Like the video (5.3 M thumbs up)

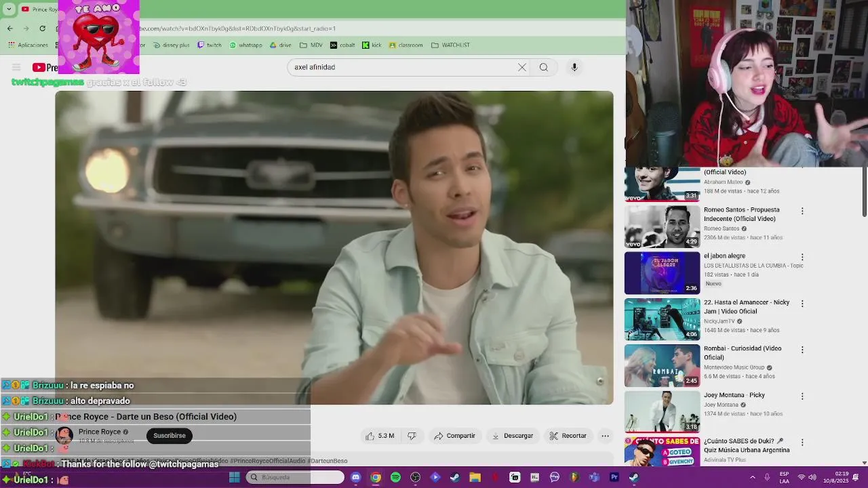[380, 436]
